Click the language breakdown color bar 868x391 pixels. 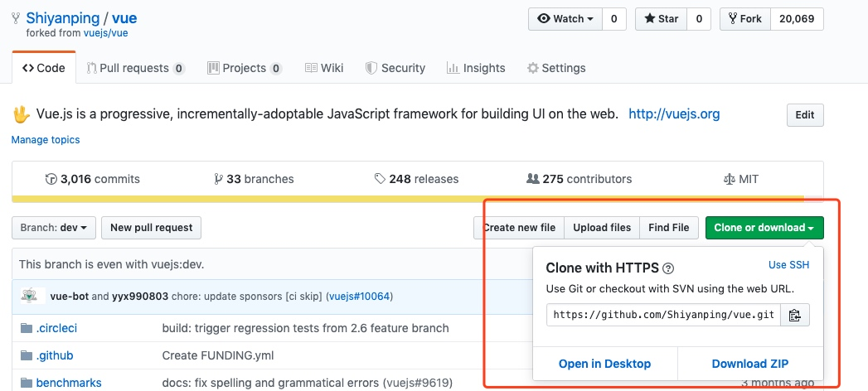click(417, 199)
